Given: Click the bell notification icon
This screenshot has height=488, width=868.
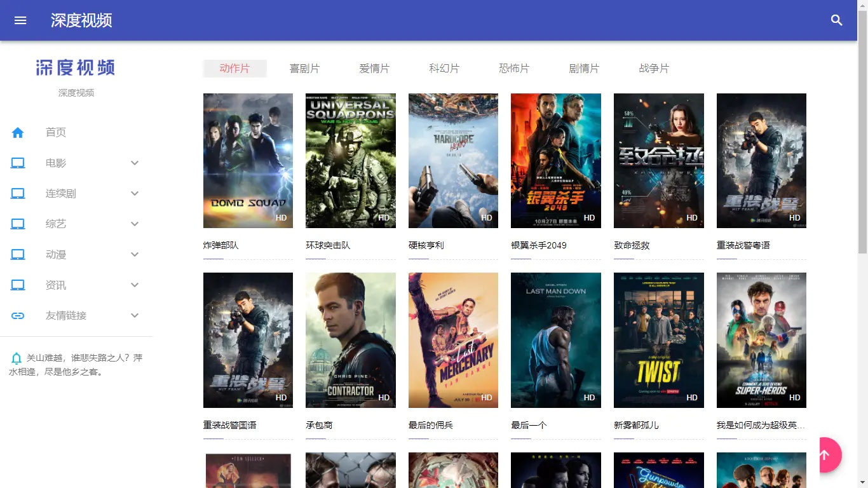Looking at the screenshot, I should click(x=17, y=358).
